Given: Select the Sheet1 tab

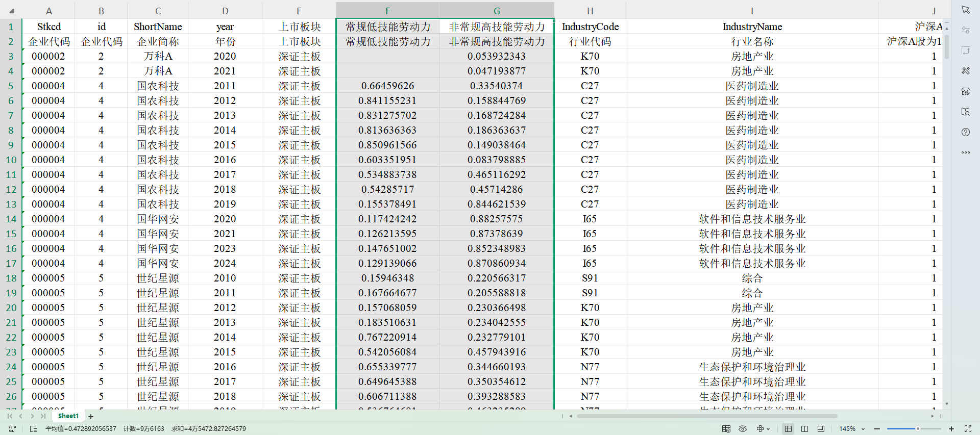Looking at the screenshot, I should pyautogui.click(x=68, y=416).
